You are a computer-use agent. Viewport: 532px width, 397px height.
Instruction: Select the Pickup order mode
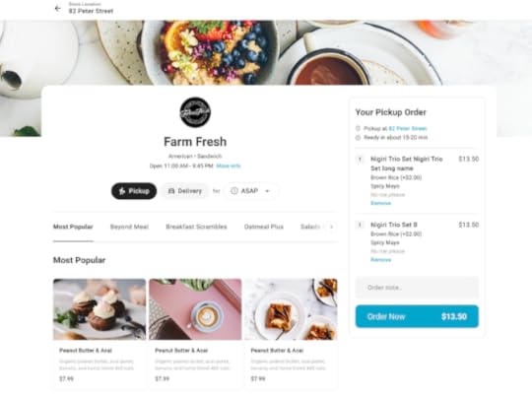tap(134, 191)
